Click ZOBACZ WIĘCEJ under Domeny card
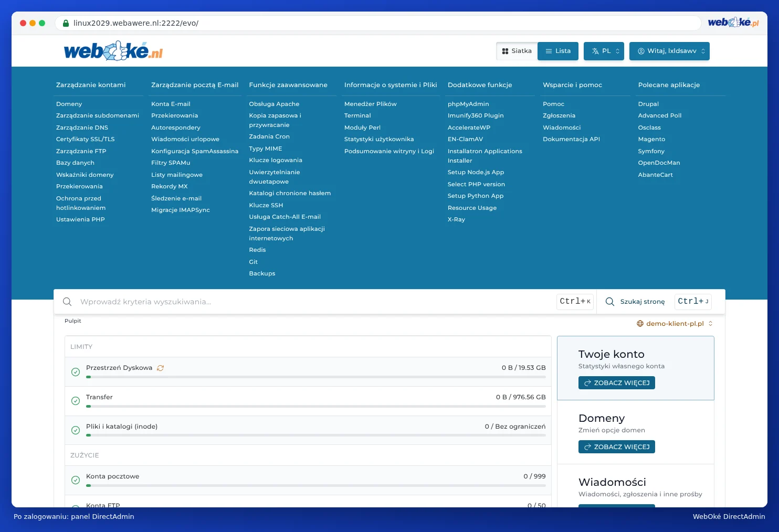This screenshot has width=779, height=532. pos(617,447)
